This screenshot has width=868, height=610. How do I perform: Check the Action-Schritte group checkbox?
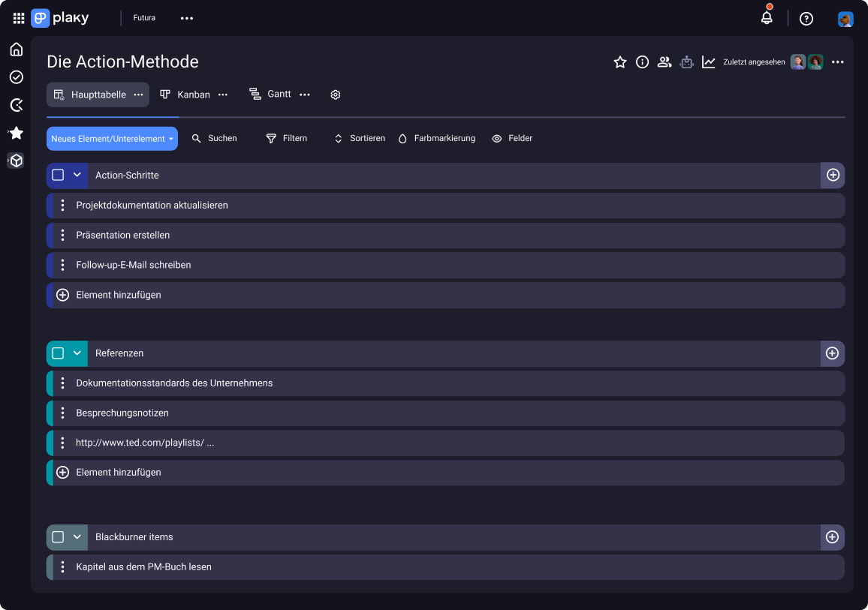58,175
